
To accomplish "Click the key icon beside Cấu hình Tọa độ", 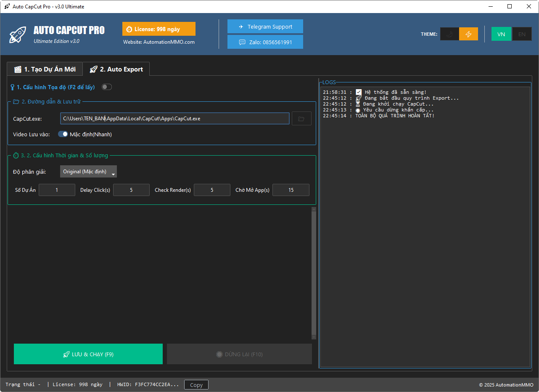I will tap(12, 87).
